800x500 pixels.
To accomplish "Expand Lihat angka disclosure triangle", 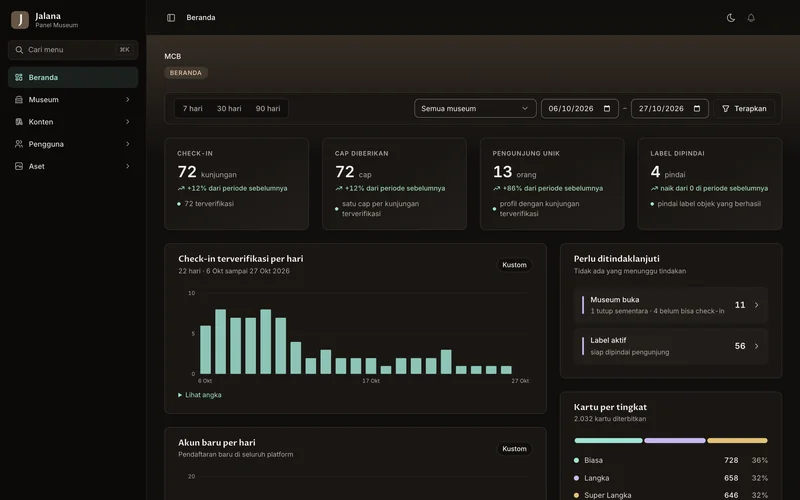I will coord(180,395).
